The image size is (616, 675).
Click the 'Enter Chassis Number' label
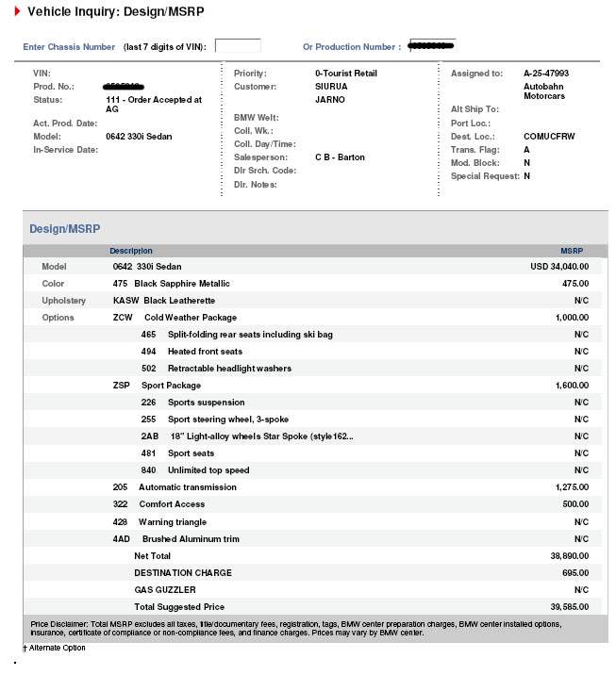coord(69,47)
